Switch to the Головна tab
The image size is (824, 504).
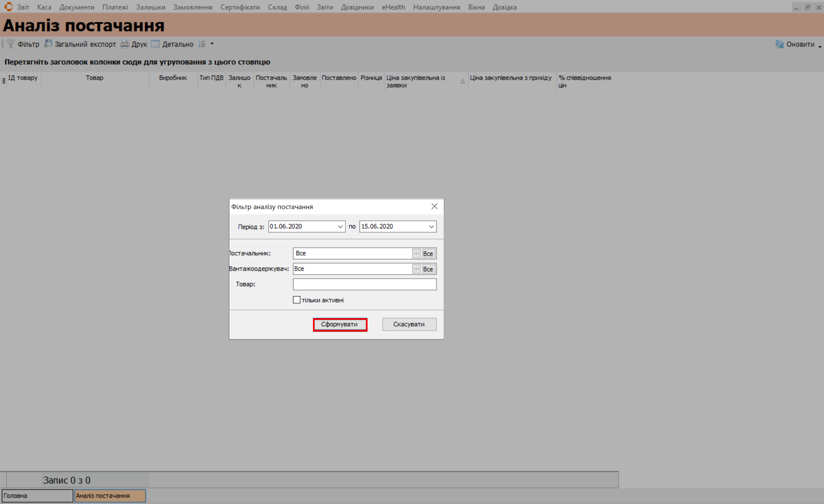pyautogui.click(x=37, y=496)
